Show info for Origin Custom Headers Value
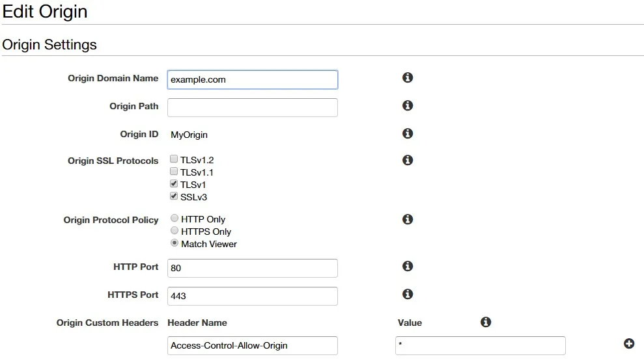This screenshot has width=644, height=359. [485, 322]
